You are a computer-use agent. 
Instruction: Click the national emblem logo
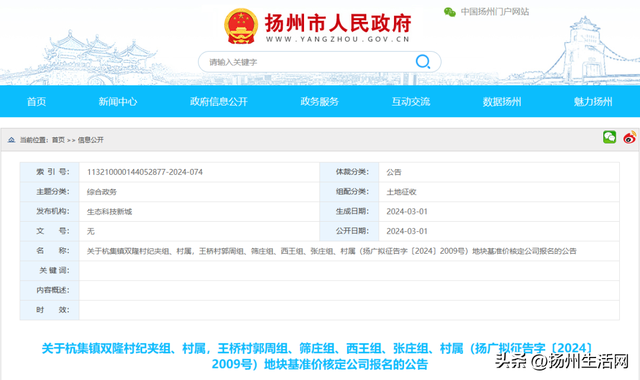tap(241, 26)
